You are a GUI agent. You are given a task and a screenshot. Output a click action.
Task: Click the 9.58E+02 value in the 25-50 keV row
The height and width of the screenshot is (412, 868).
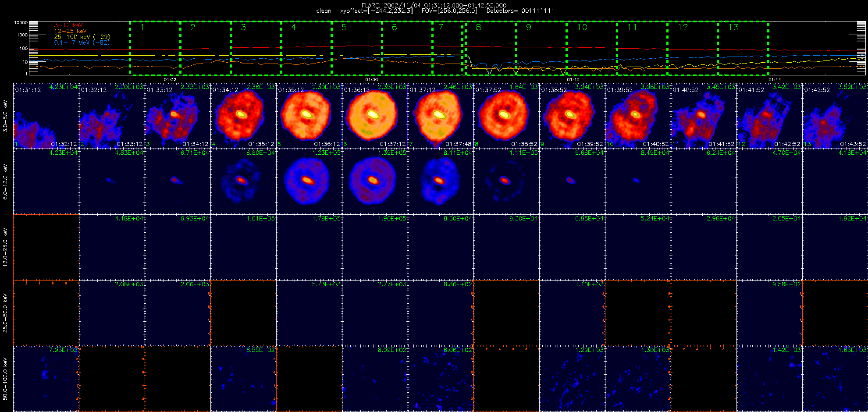(x=787, y=284)
